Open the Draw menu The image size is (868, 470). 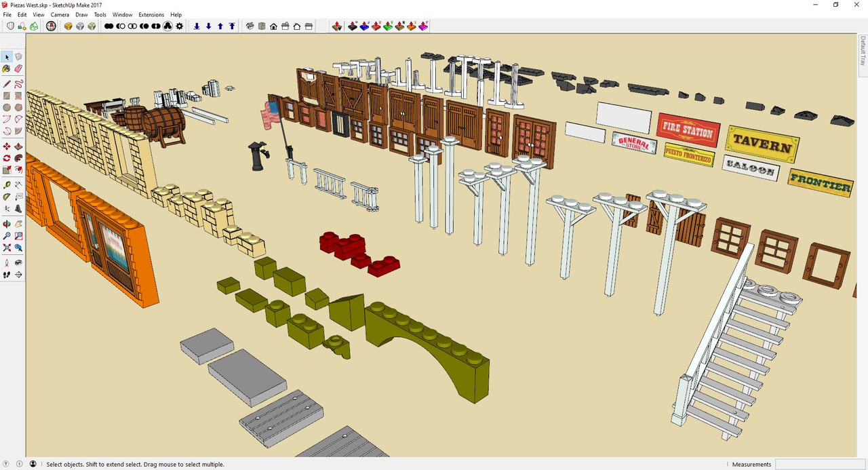(81, 14)
